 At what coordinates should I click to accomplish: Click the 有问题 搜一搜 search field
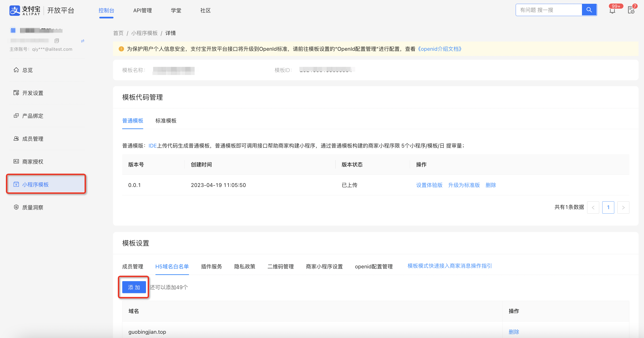pyautogui.click(x=549, y=10)
